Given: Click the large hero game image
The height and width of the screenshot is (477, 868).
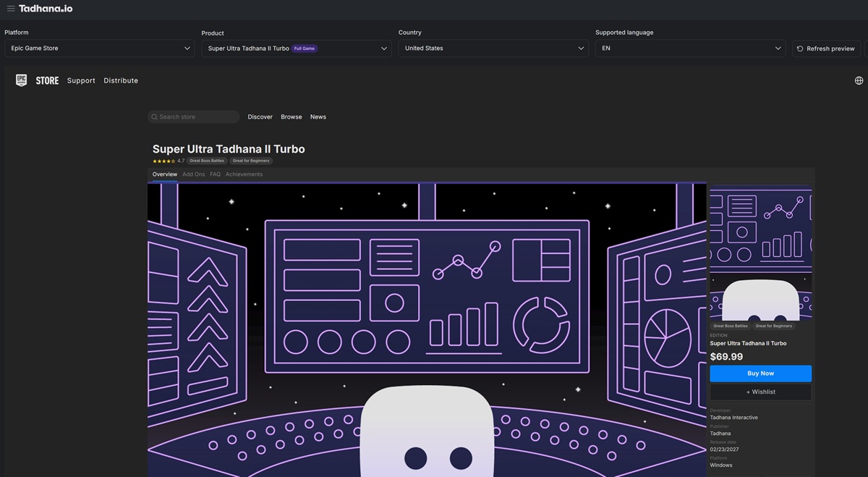Looking at the screenshot, I should coord(427,330).
